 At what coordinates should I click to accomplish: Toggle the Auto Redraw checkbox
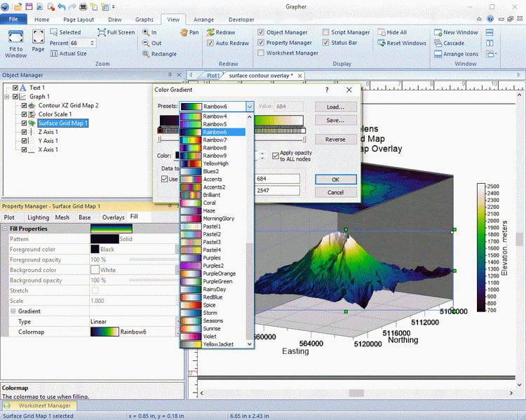[x=210, y=43]
